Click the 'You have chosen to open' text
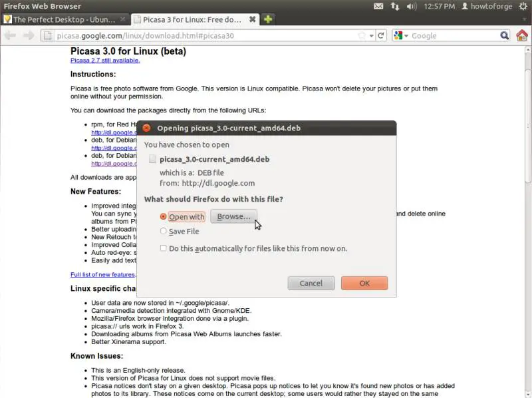Viewport: 532px width, 398px height. (x=187, y=144)
